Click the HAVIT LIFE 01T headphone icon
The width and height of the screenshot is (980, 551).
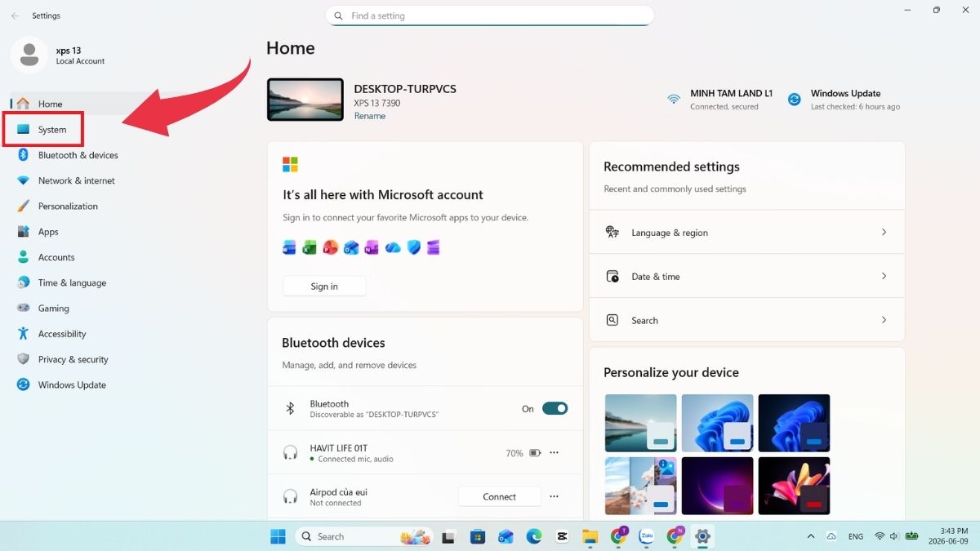(290, 452)
